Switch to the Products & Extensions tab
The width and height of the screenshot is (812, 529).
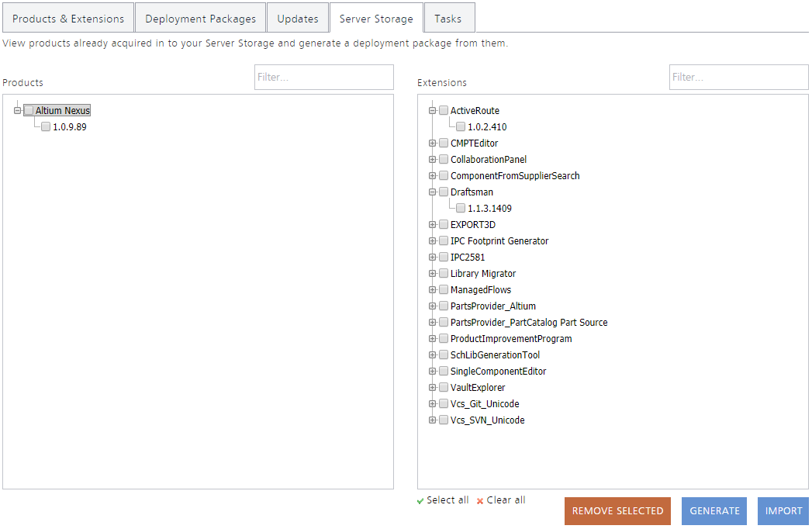[68, 19]
